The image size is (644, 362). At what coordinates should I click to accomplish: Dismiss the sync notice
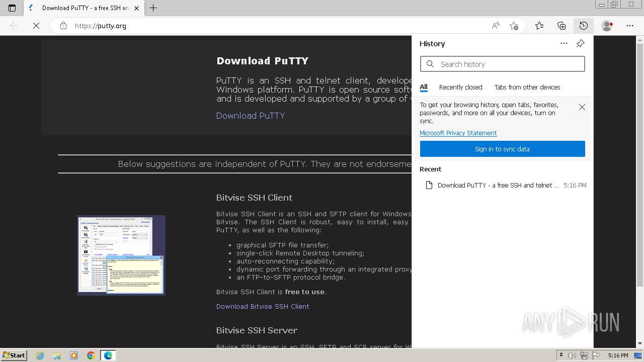(x=582, y=107)
